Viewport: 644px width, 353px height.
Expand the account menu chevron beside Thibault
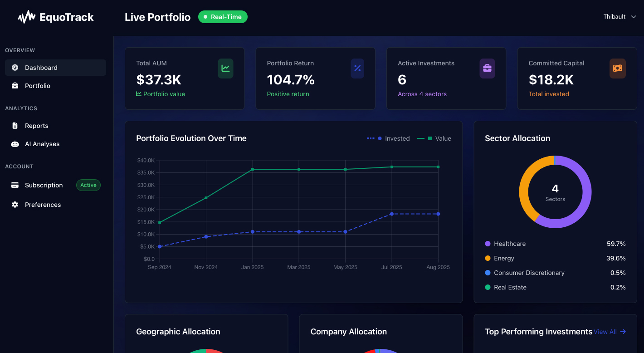pyautogui.click(x=634, y=17)
